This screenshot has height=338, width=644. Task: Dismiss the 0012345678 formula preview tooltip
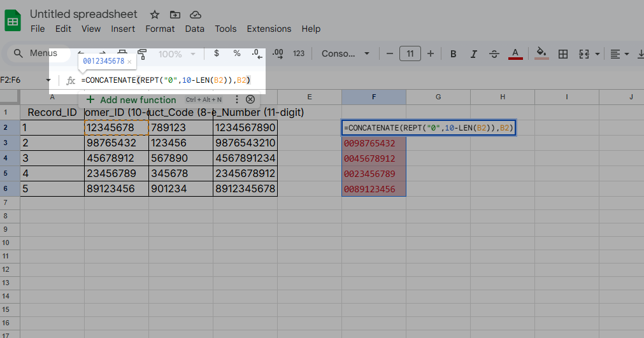tap(129, 62)
